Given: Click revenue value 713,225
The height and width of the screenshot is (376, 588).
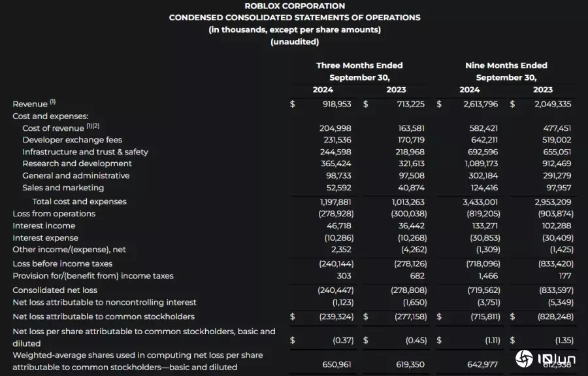Looking at the screenshot, I should point(411,104).
